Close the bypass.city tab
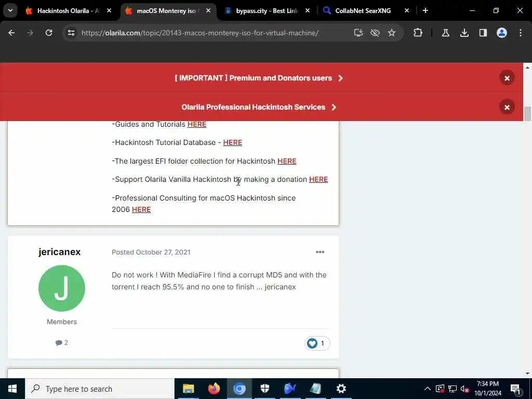 308,10
